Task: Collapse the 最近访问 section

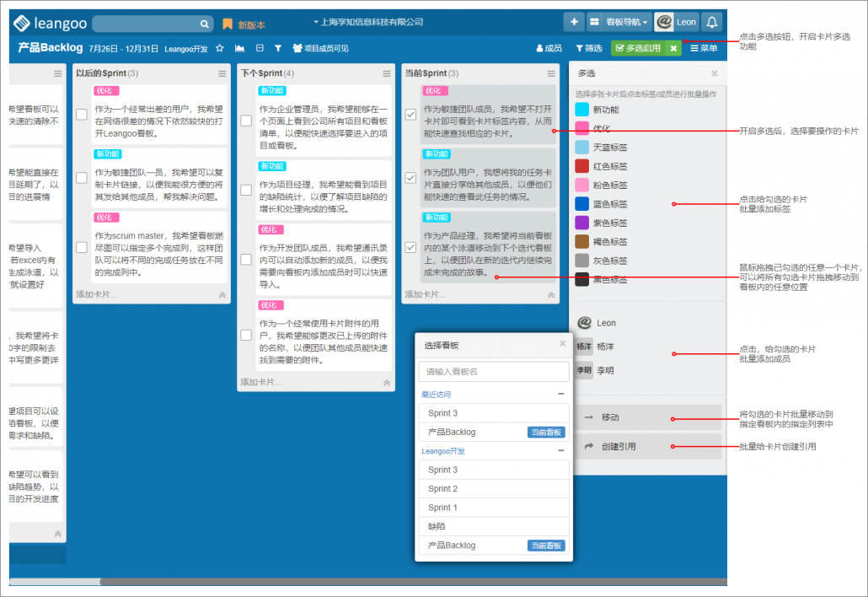Action: point(561,394)
